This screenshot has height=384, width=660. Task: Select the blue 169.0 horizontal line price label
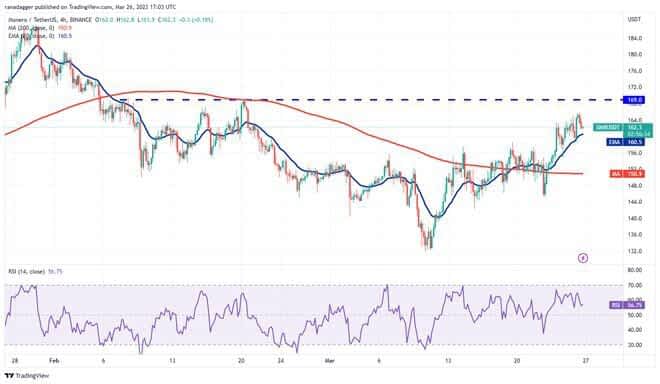click(x=634, y=100)
